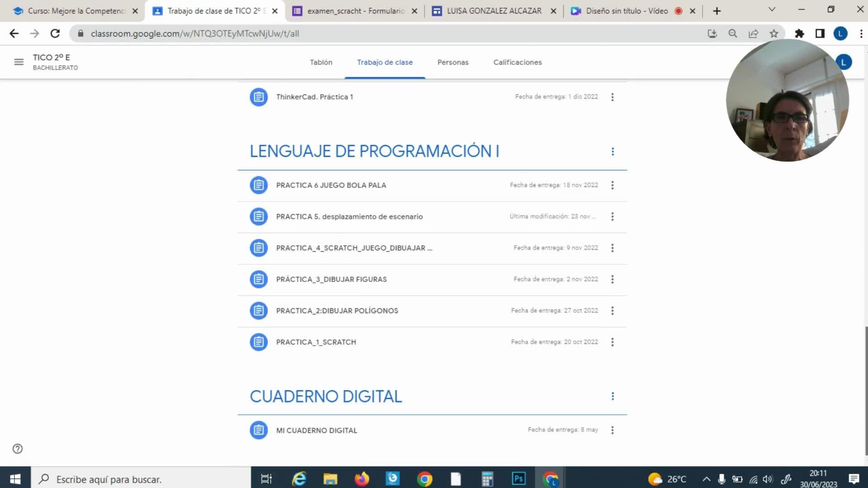
Task: Open the ThinkerCad. Práctica 1 assignment
Action: 314,97
